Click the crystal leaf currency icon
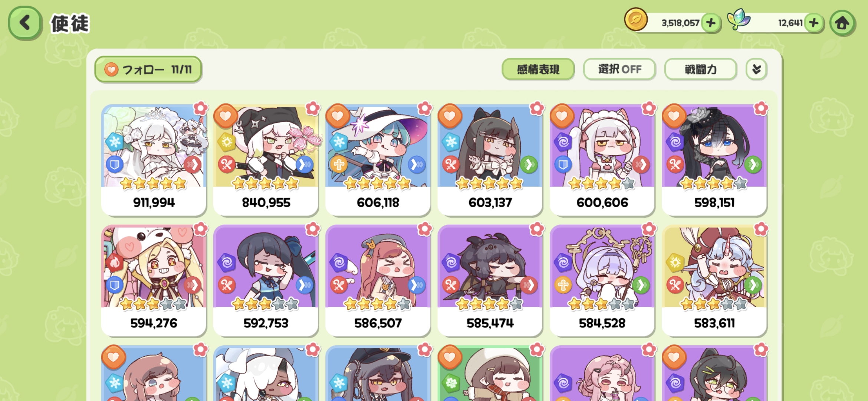 tap(738, 19)
